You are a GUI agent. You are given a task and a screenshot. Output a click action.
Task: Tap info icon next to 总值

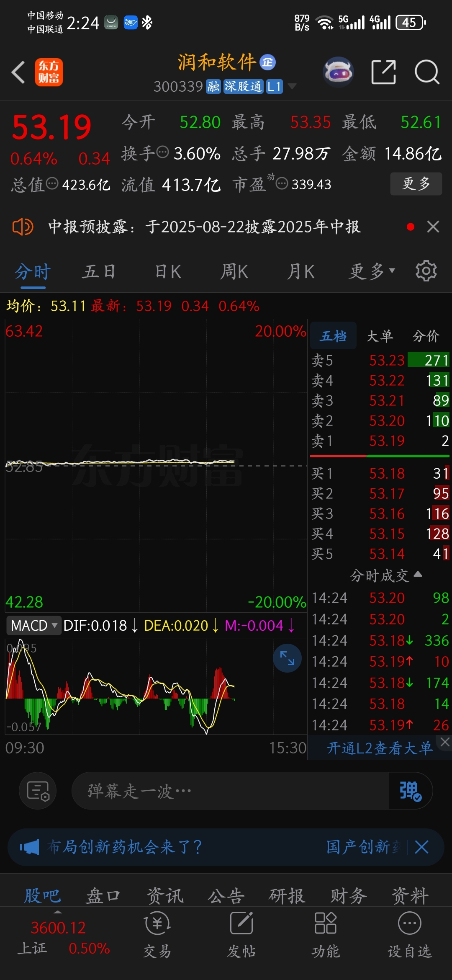tap(52, 183)
